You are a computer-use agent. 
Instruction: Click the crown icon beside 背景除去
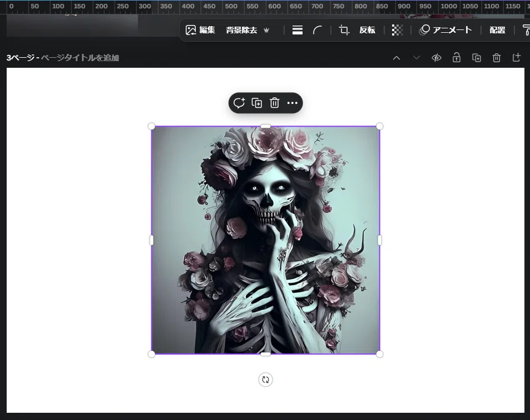(266, 30)
